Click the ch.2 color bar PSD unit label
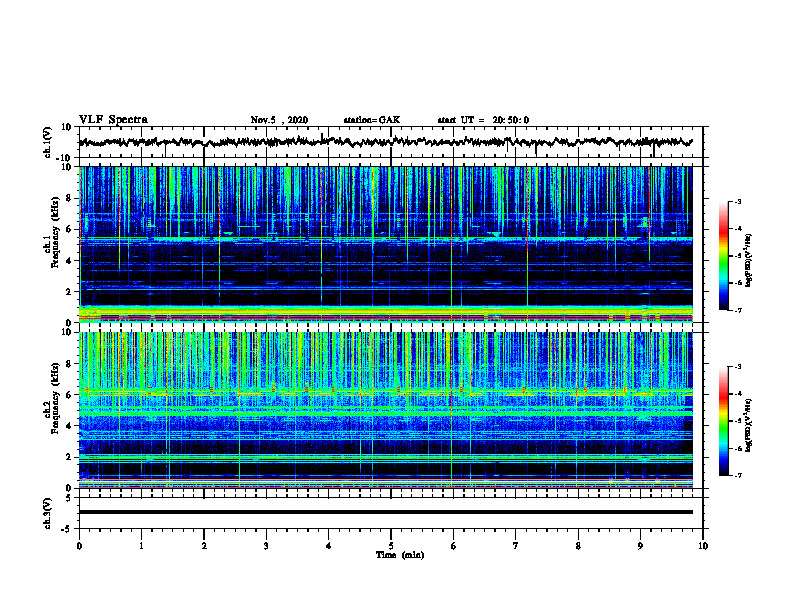Viewport: 792px width, 612px height. (x=749, y=425)
